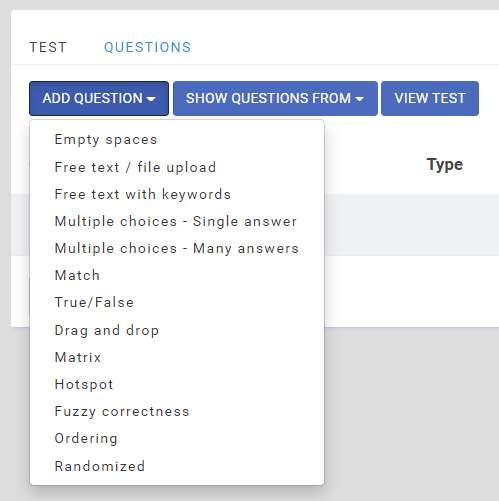Select the Match question type
The height and width of the screenshot is (501, 499).
click(177, 275)
